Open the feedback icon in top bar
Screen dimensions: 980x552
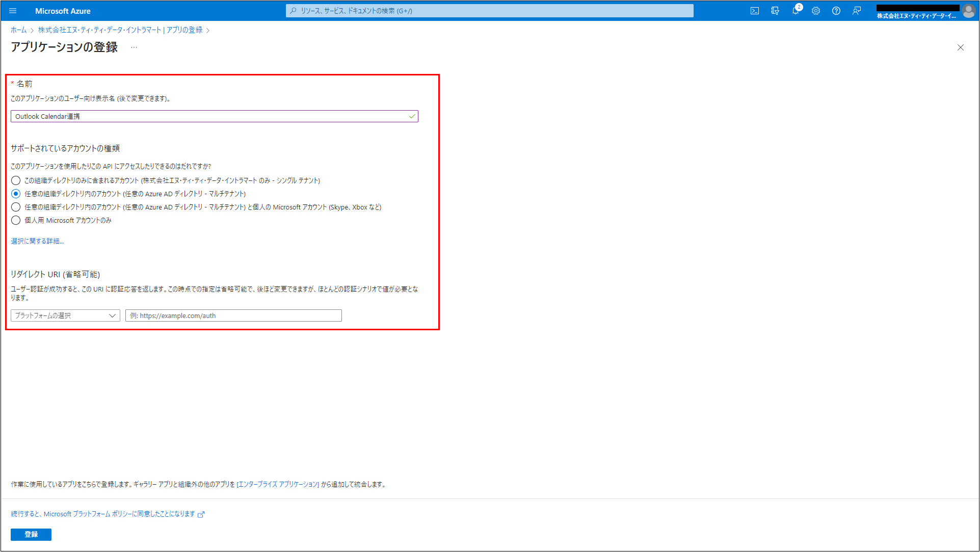(x=857, y=11)
